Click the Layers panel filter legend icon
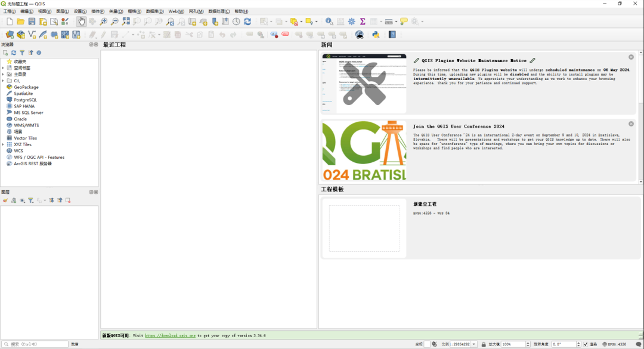The height and width of the screenshot is (349, 644). (x=31, y=200)
